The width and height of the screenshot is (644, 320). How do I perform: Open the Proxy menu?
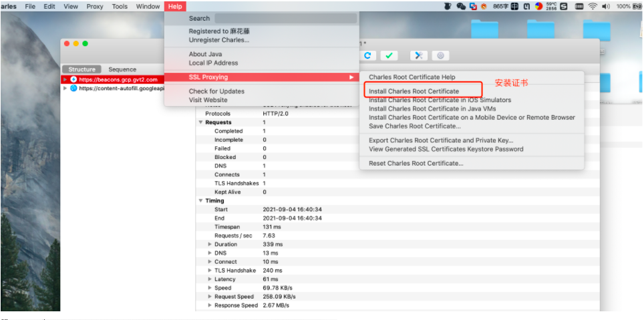[94, 6]
